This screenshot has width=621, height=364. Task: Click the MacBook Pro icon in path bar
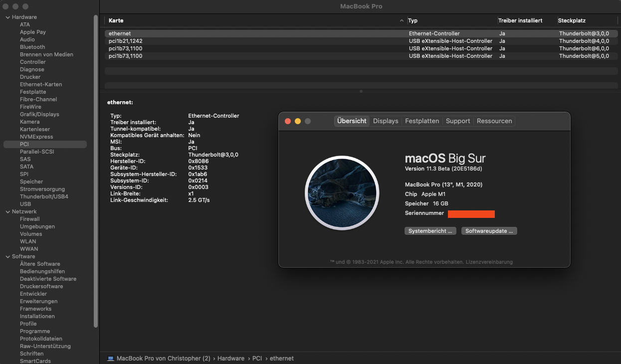[111, 358]
